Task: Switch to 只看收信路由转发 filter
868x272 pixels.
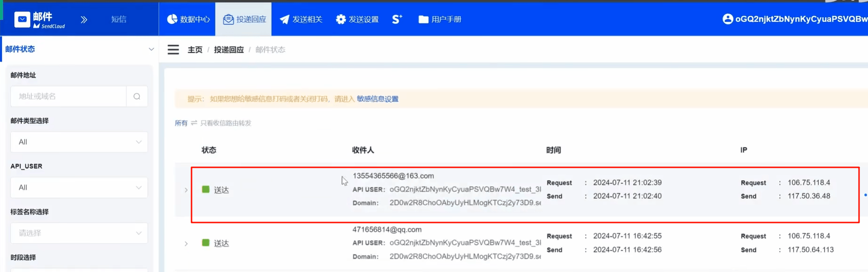Action: point(226,123)
